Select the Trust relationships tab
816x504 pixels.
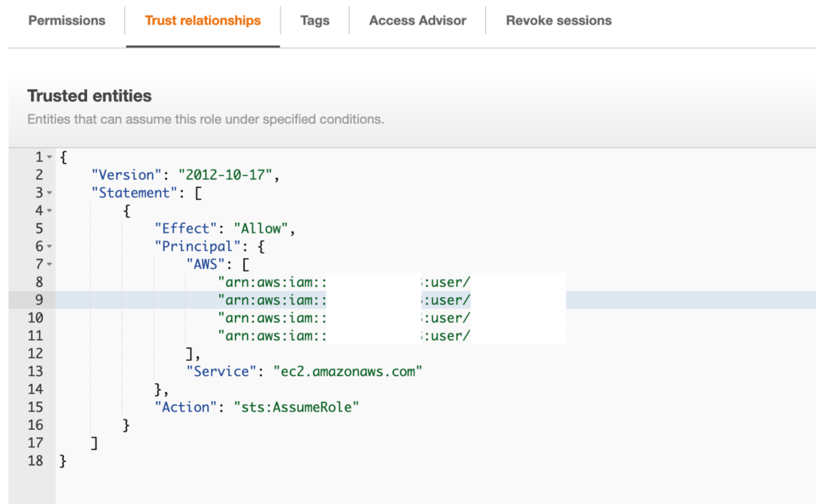pos(202,21)
